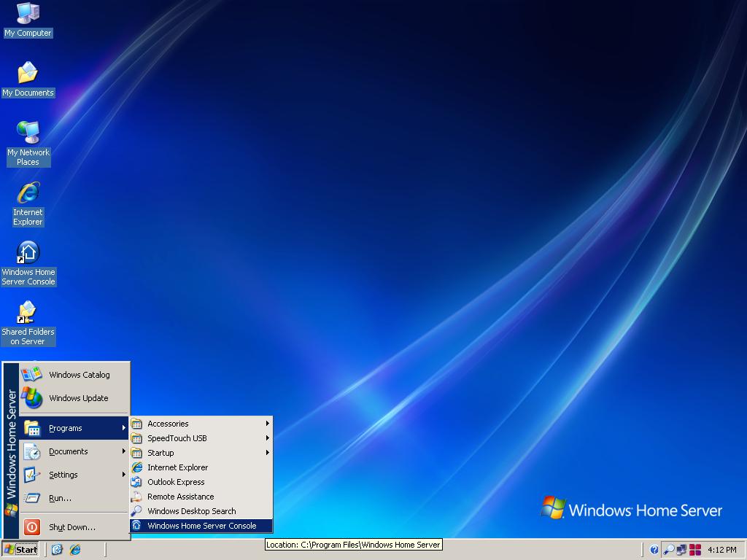Select Windows Home Server Console menu entry
Screen dimensions: 747x560
(x=201, y=526)
